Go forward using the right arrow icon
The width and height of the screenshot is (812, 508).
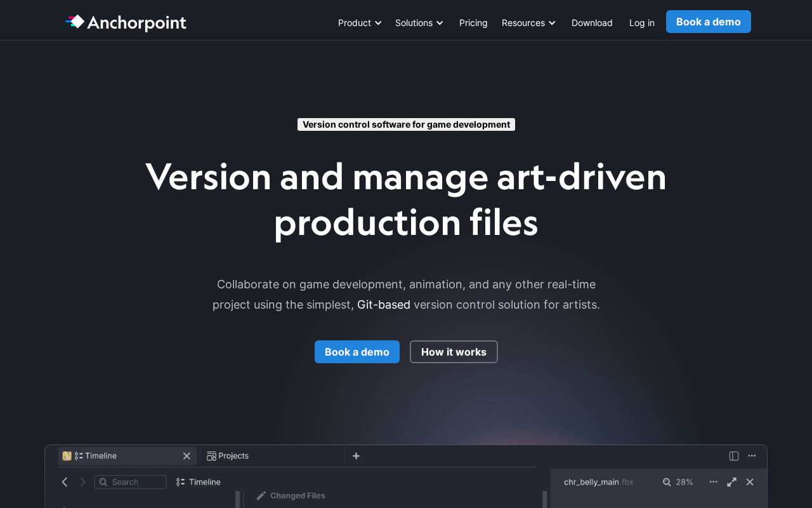point(82,482)
